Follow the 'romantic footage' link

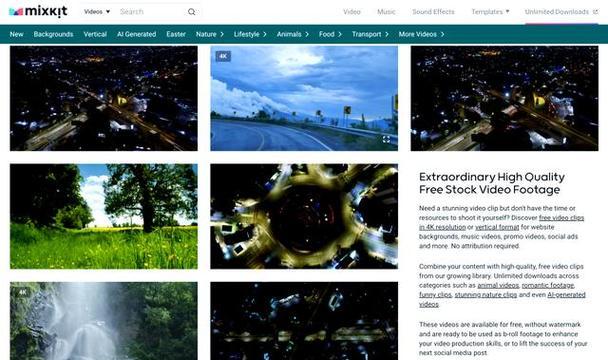click(x=548, y=285)
